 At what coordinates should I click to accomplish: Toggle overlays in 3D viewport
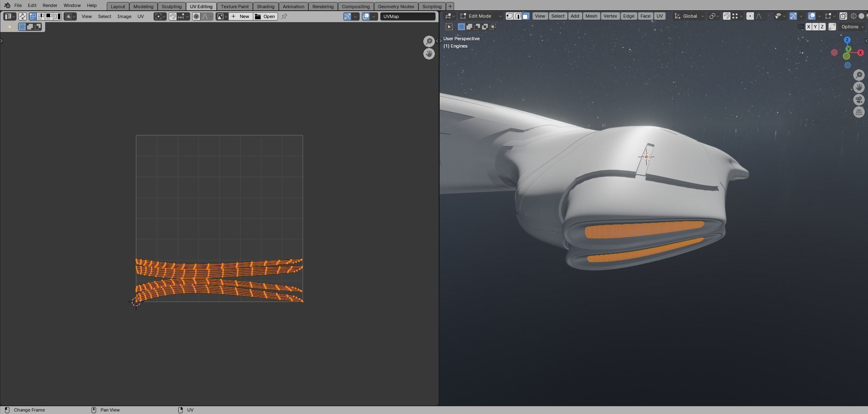point(812,16)
